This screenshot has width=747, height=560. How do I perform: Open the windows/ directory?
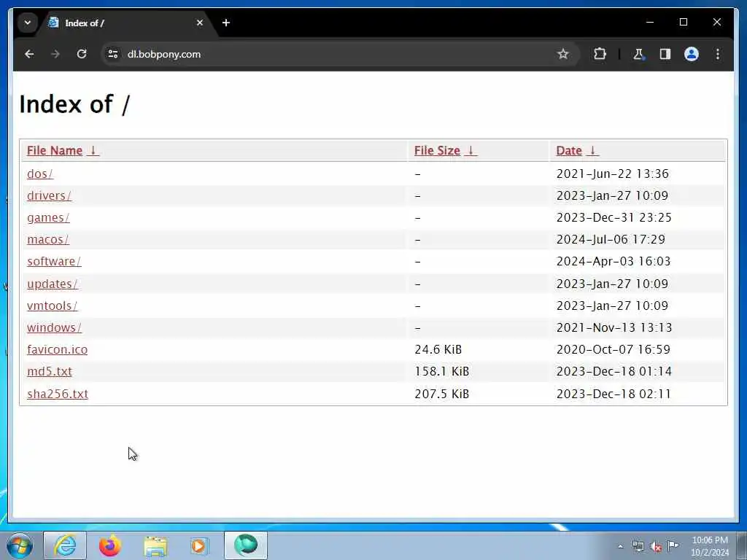[54, 327]
